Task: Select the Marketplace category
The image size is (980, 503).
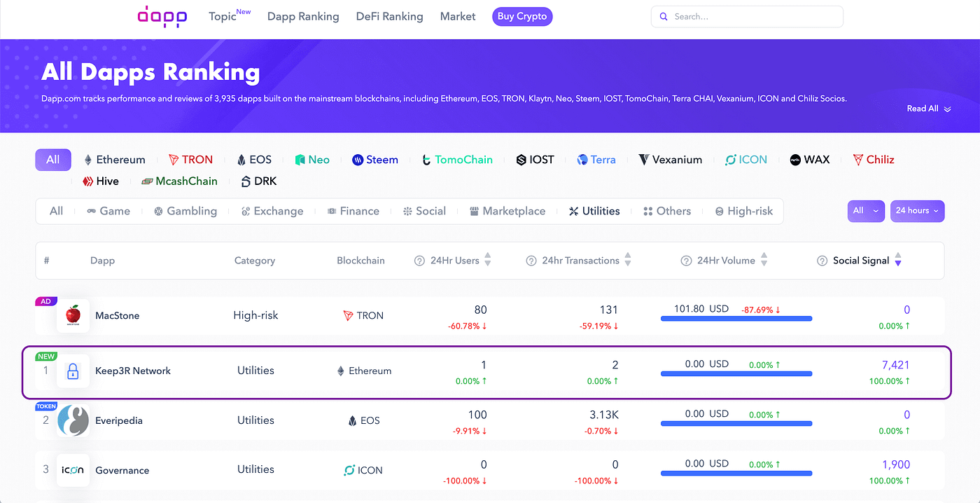Action: click(507, 211)
